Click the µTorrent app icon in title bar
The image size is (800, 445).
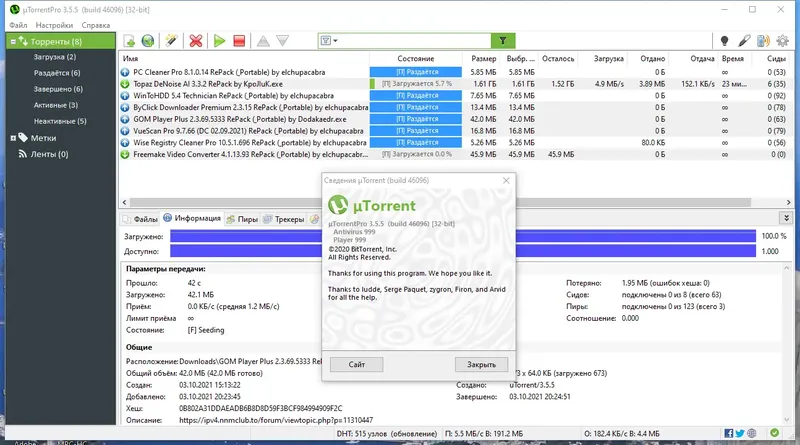[x=15, y=9]
